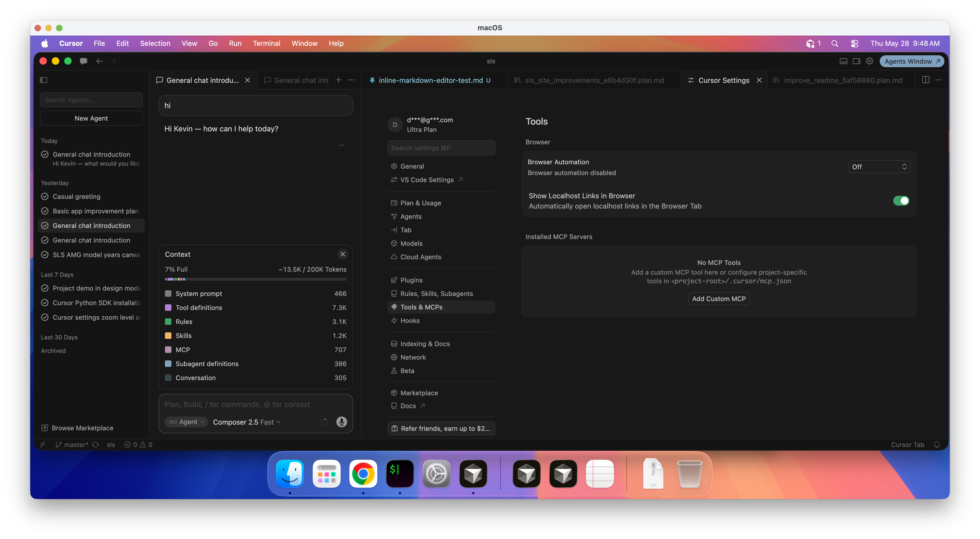Toggle the secondary sidebar layout icon
This screenshot has height=539, width=980.
coord(856,61)
